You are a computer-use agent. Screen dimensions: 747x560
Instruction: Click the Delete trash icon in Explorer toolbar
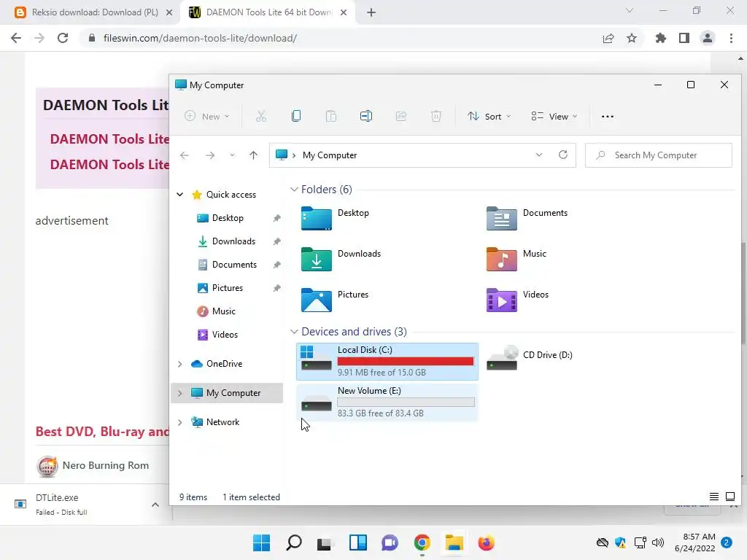436,116
